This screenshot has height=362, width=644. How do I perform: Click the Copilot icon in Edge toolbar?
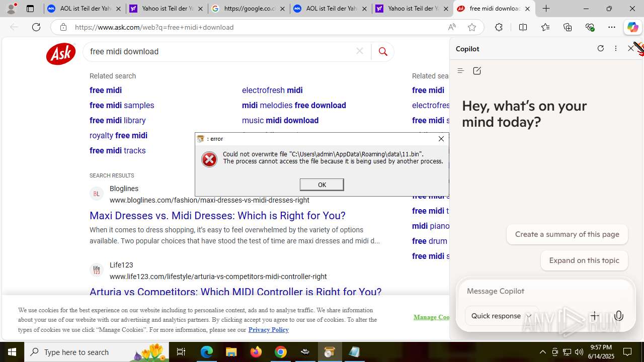(x=632, y=27)
